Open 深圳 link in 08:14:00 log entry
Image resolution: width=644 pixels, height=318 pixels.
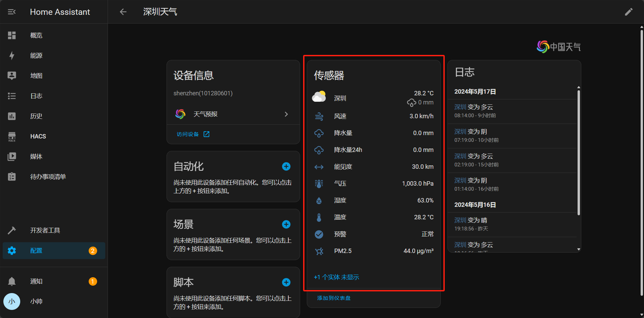pyautogui.click(x=460, y=107)
